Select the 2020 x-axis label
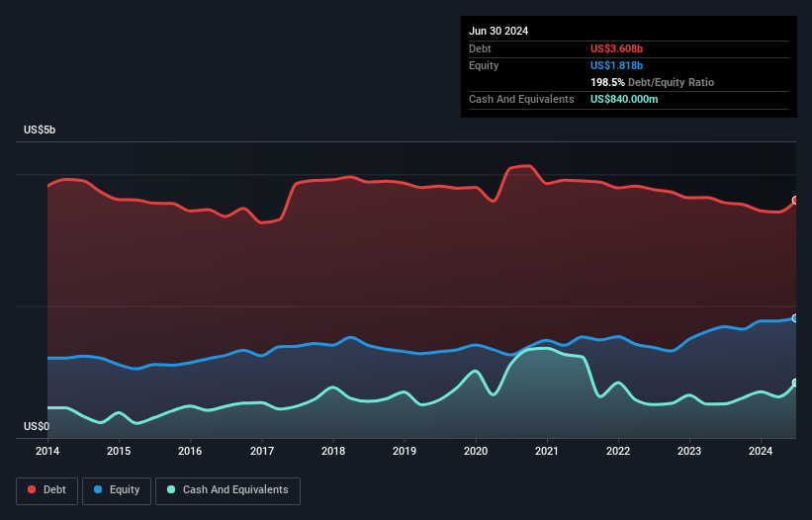This screenshot has height=520, width=812. tap(476, 451)
